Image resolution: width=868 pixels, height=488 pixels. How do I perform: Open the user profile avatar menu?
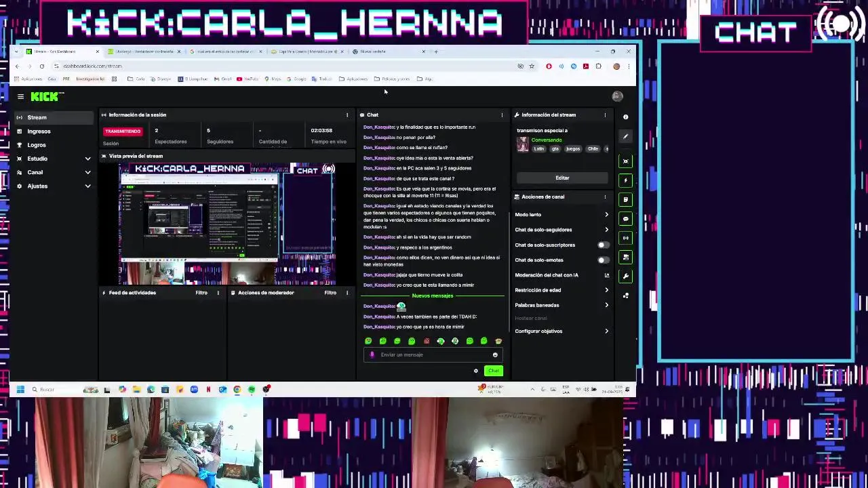617,96
